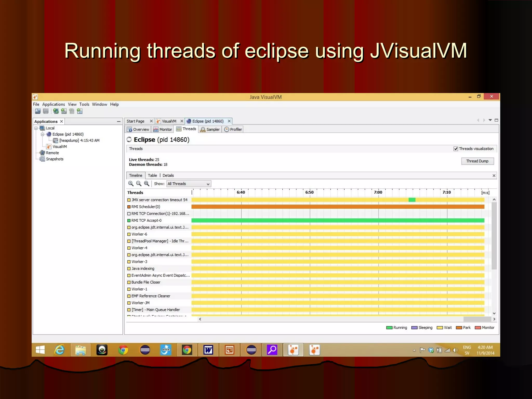This screenshot has width=532, height=399.
Task: Collapse the Local tree node
Action: point(36,128)
